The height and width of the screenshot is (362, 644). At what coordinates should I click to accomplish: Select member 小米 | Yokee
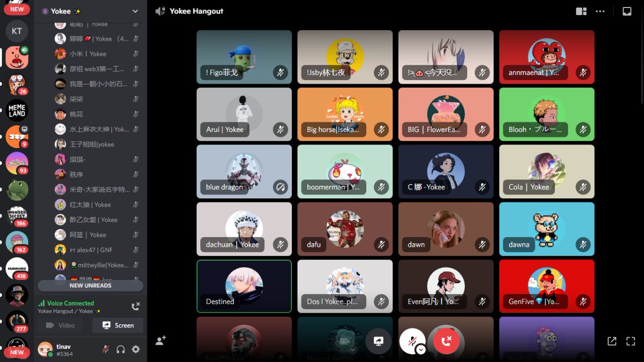(98, 54)
